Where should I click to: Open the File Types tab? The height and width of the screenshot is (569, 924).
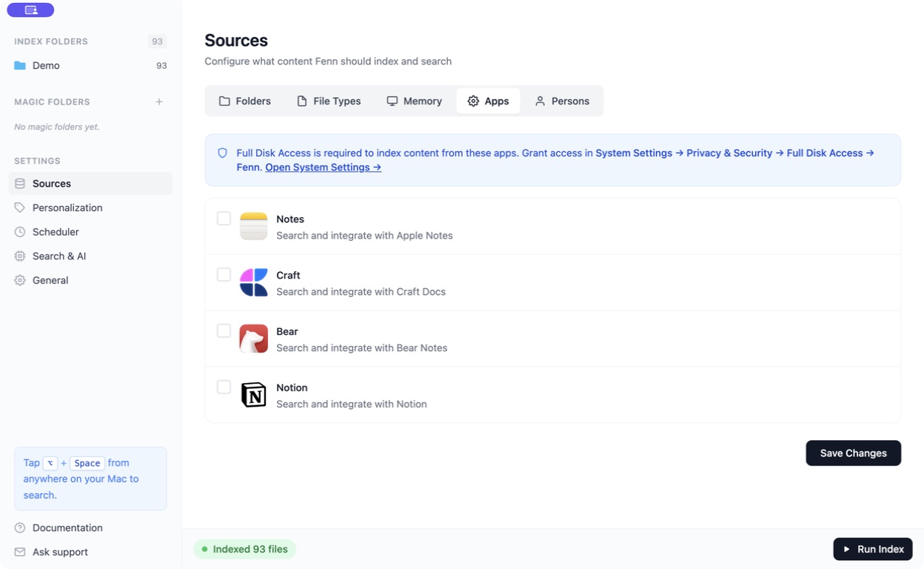click(329, 101)
